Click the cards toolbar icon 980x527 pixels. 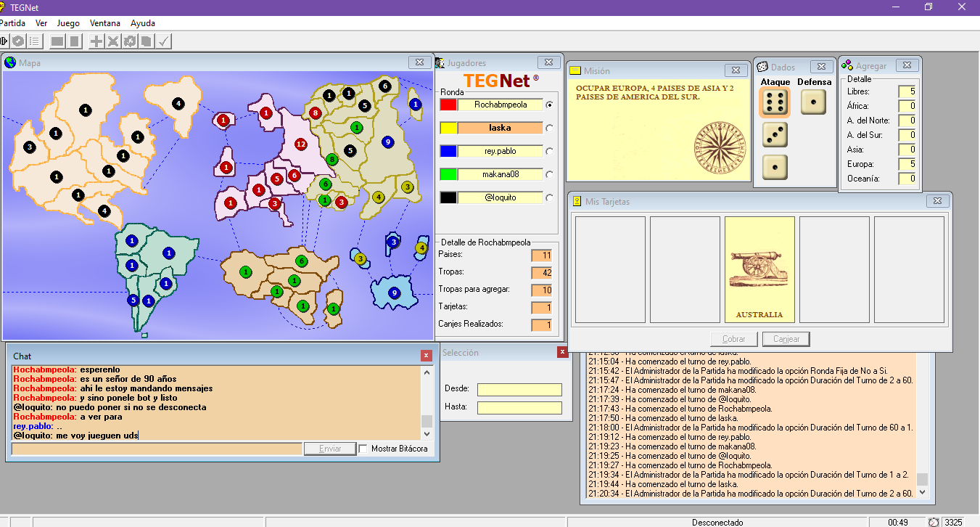tap(147, 41)
